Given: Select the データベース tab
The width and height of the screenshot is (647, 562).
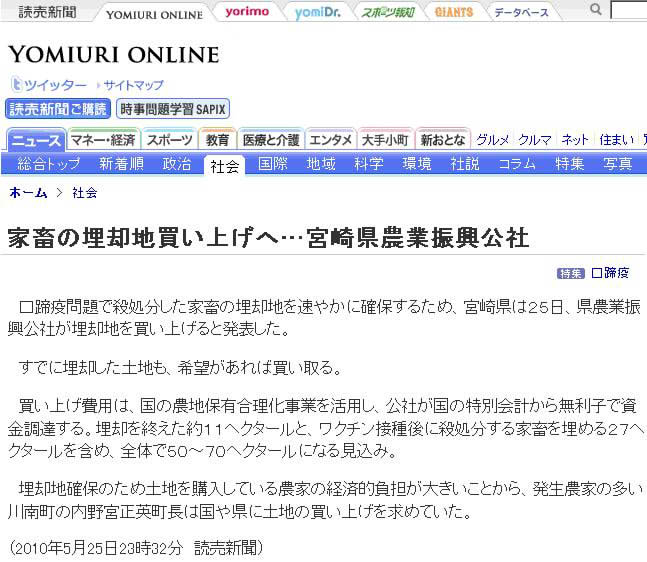Looking at the screenshot, I should coord(521,12).
